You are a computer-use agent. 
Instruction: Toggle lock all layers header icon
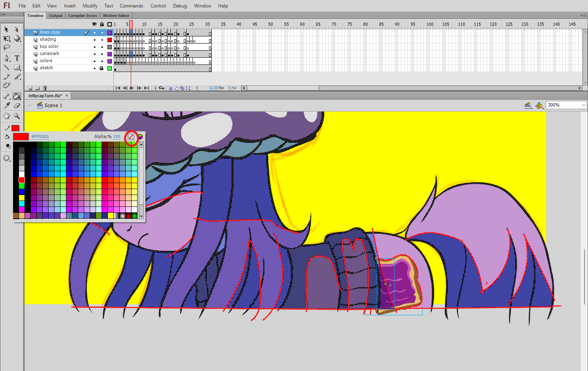[102, 24]
